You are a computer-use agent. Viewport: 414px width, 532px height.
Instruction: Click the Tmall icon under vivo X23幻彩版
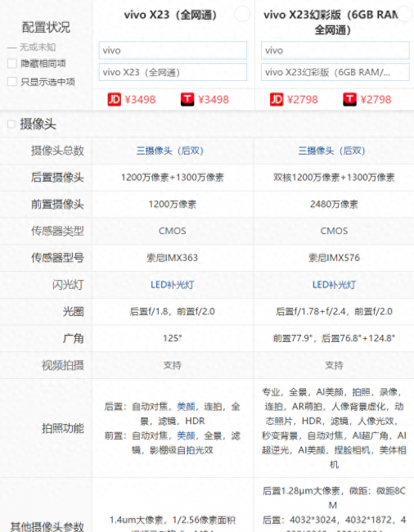click(x=349, y=99)
